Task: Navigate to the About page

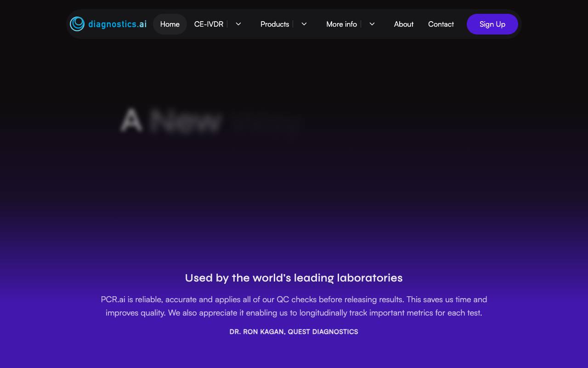Action: pyautogui.click(x=404, y=24)
